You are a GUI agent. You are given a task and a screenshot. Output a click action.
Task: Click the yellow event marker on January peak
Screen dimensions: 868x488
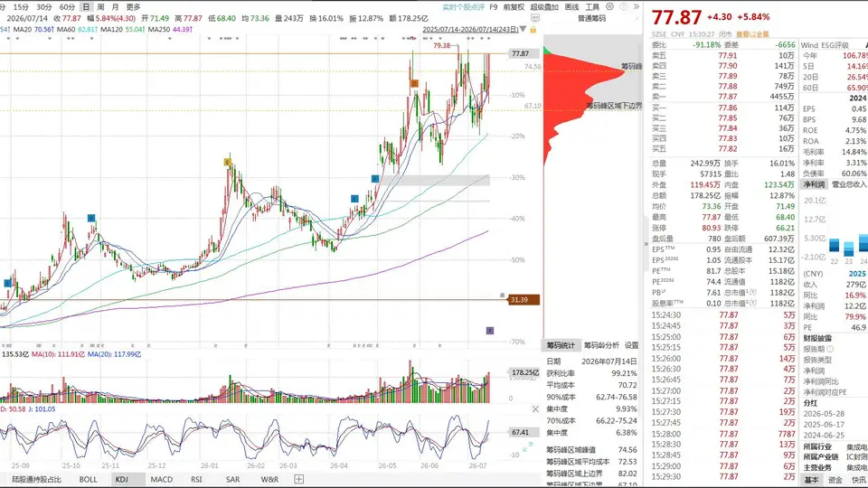click(227, 162)
